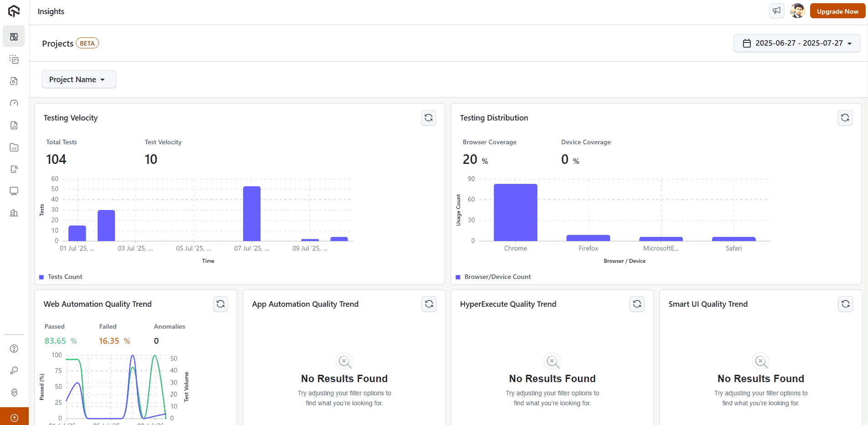The image size is (868, 425).
Task: Open the date range picker dropdown
Action: (x=797, y=43)
